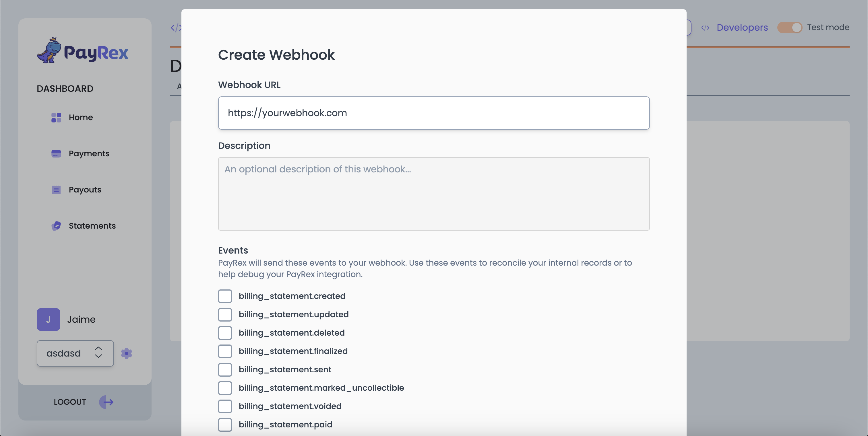Image resolution: width=868 pixels, height=436 pixels.
Task: Switch to the Developers section
Action: (742, 28)
